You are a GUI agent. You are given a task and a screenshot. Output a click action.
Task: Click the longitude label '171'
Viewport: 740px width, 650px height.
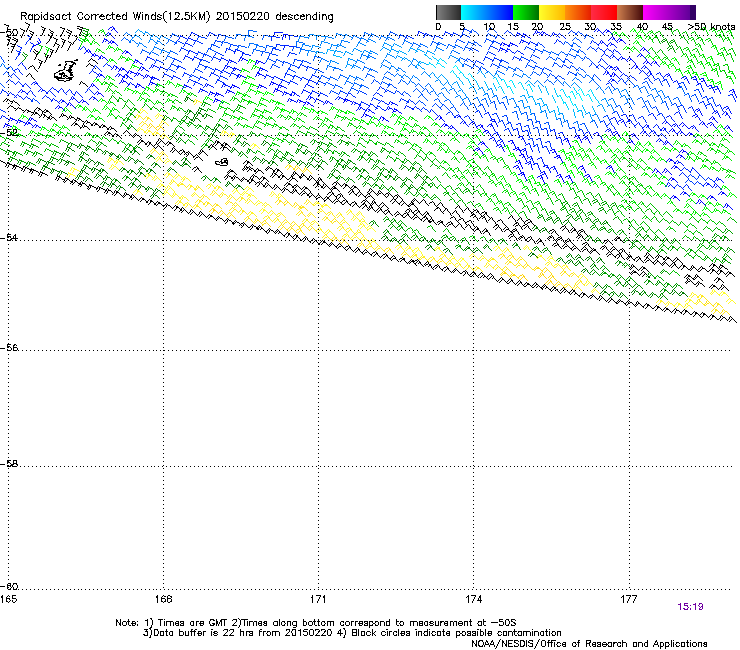pos(318,599)
